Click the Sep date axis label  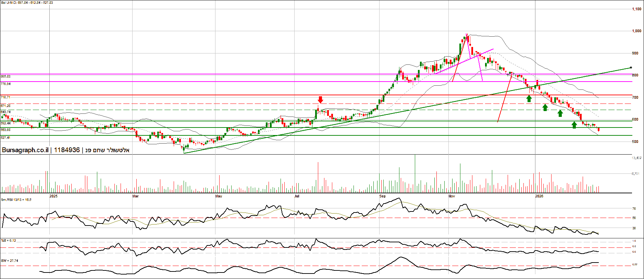pos(383,196)
